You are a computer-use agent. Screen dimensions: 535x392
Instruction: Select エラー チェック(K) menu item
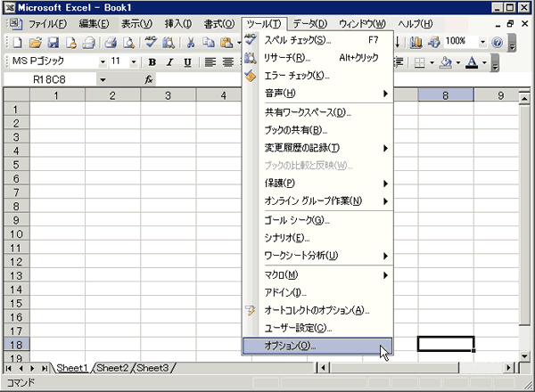(x=317, y=76)
